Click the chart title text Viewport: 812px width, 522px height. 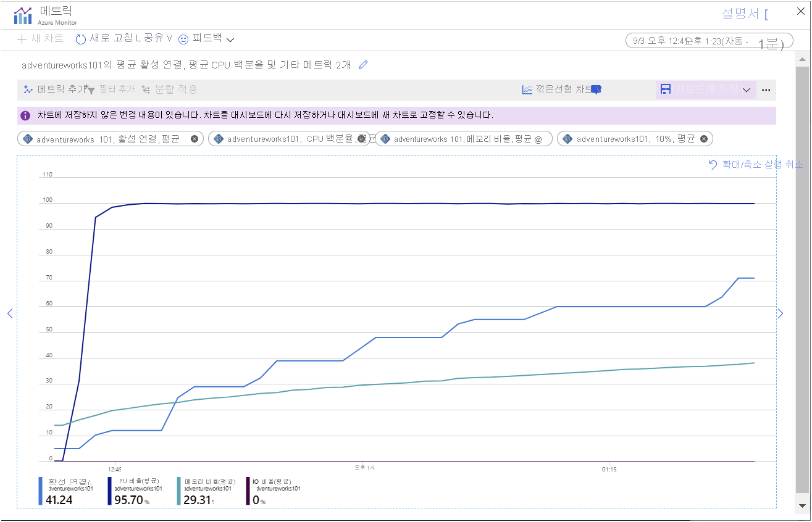[x=186, y=65]
